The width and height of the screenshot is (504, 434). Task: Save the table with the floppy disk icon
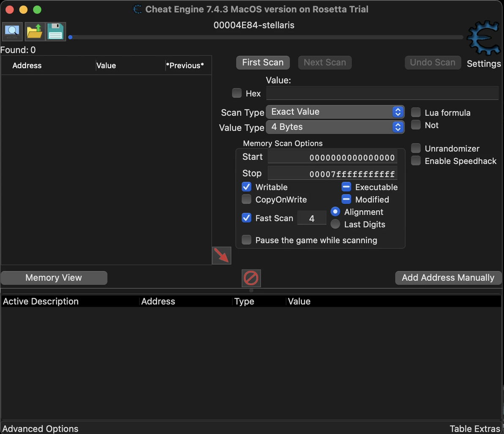56,31
